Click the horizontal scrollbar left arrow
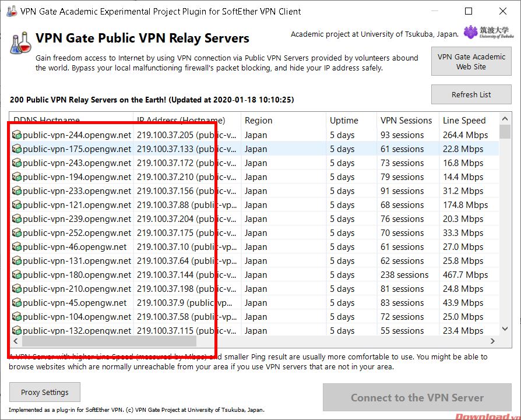521x420 pixels. click(x=16, y=341)
